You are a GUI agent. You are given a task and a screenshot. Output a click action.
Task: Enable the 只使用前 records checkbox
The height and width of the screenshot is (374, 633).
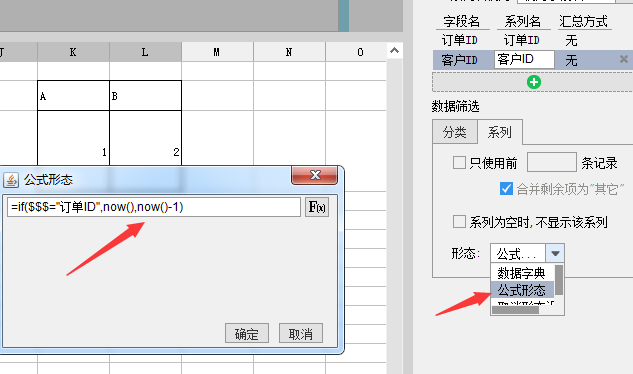pos(459,163)
